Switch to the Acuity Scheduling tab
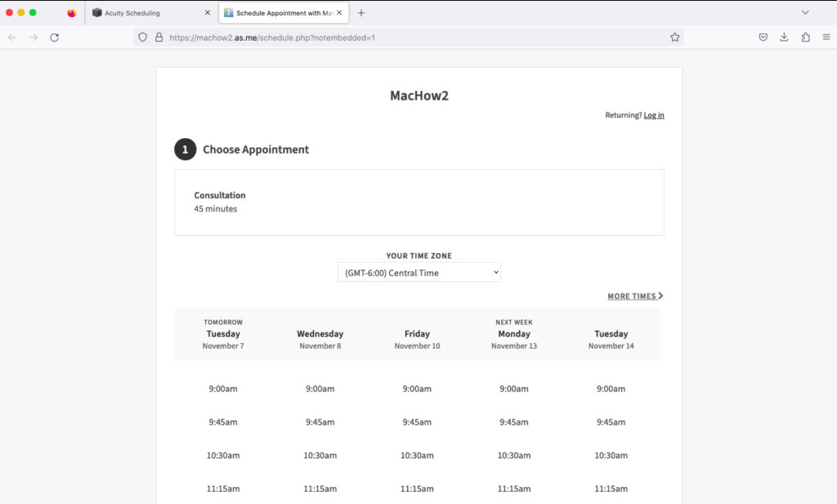 click(147, 13)
